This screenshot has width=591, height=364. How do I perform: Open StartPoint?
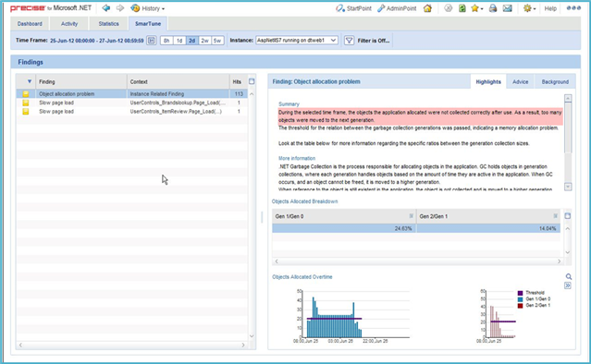(353, 8)
